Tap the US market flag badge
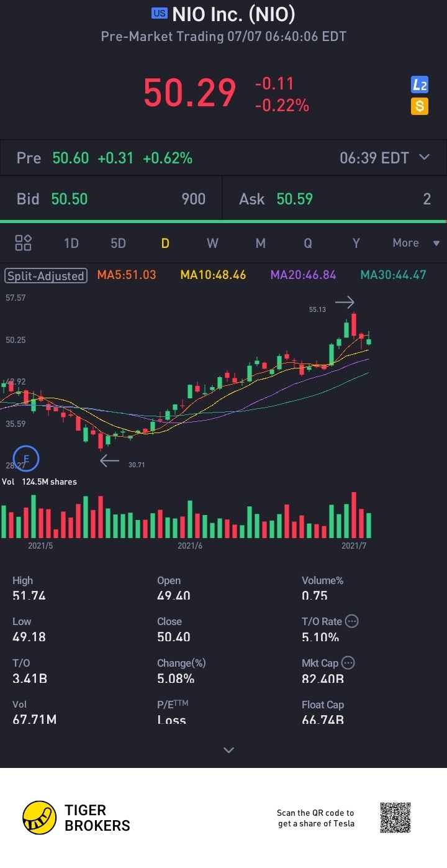The image size is (447, 868). click(x=160, y=13)
